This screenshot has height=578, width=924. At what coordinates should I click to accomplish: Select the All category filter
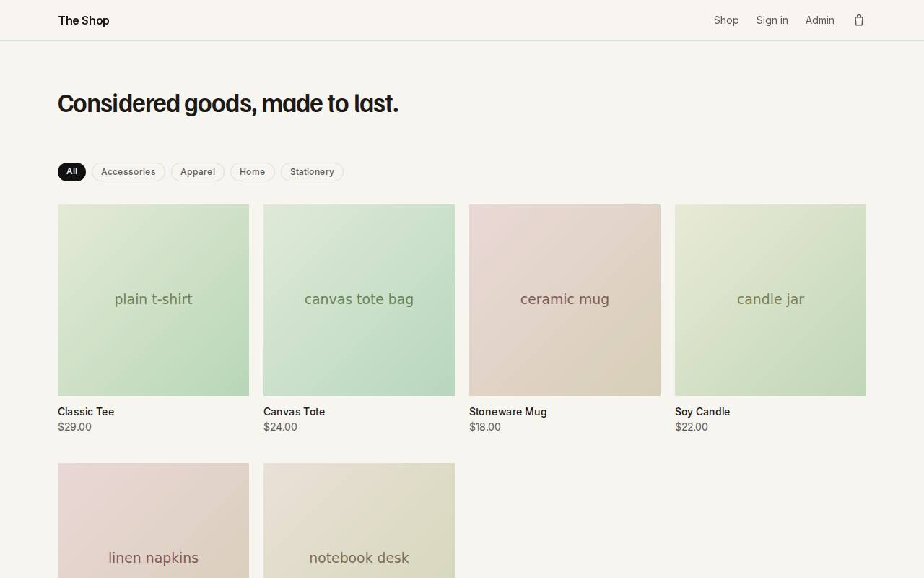point(71,172)
